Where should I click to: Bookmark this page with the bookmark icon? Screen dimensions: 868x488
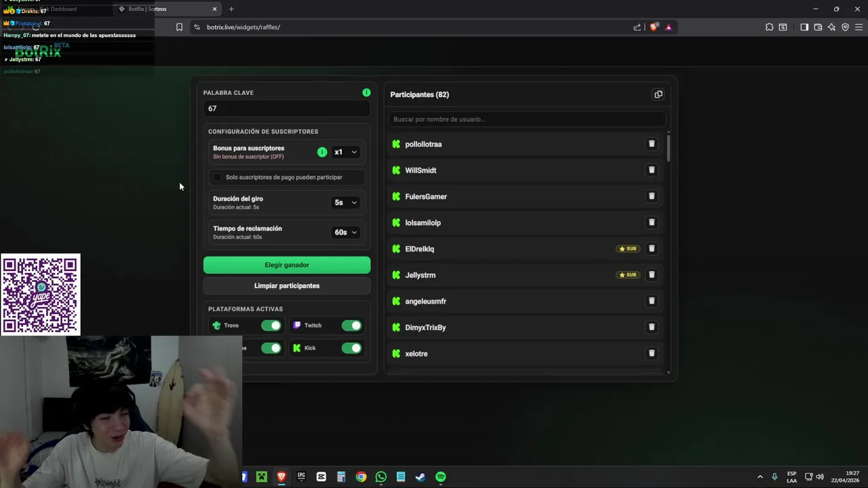pyautogui.click(x=179, y=27)
